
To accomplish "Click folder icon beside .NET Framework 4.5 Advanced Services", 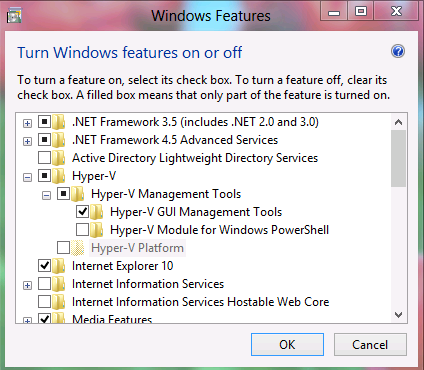I will (59, 140).
